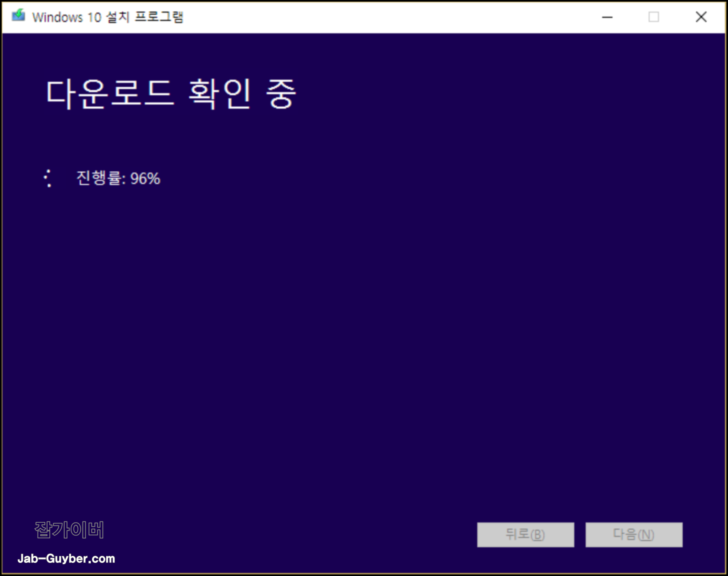This screenshot has height=576, width=728.
Task: Minimize the Windows 10 설치 프로그램 window
Action: (607, 17)
